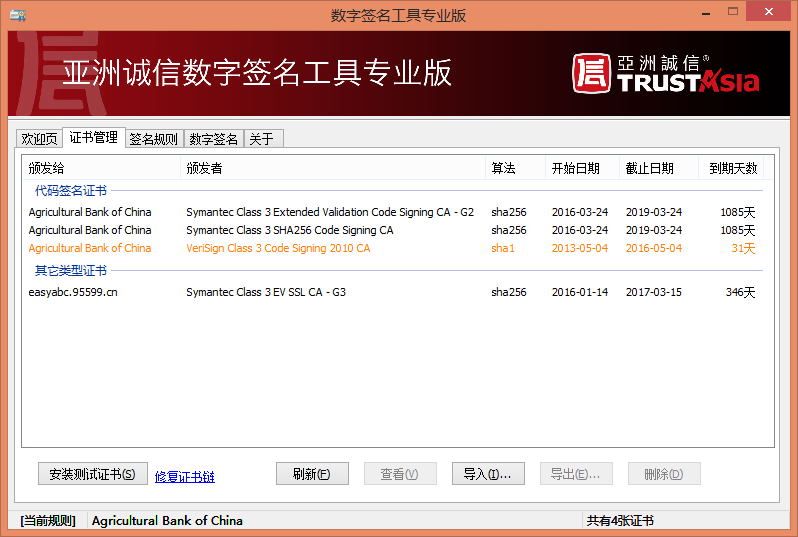Image resolution: width=798 pixels, height=537 pixels.
Task: Open the 关于 tab
Action: [x=262, y=139]
